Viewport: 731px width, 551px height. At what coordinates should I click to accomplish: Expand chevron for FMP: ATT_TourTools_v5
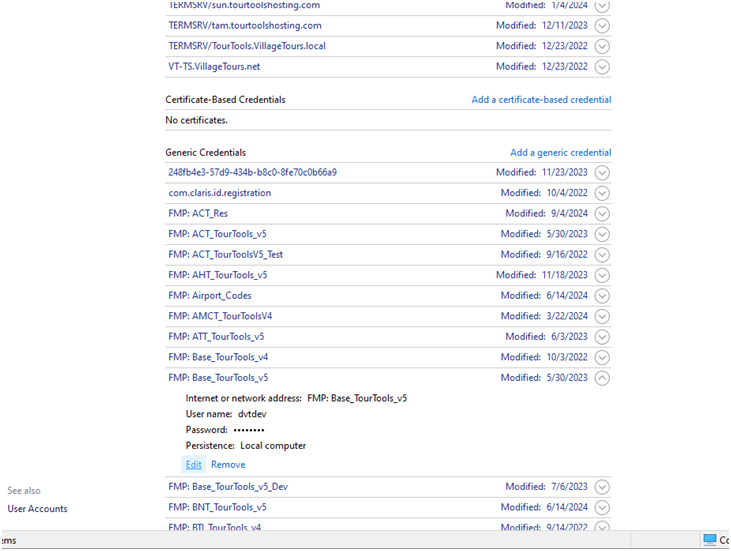tap(602, 337)
